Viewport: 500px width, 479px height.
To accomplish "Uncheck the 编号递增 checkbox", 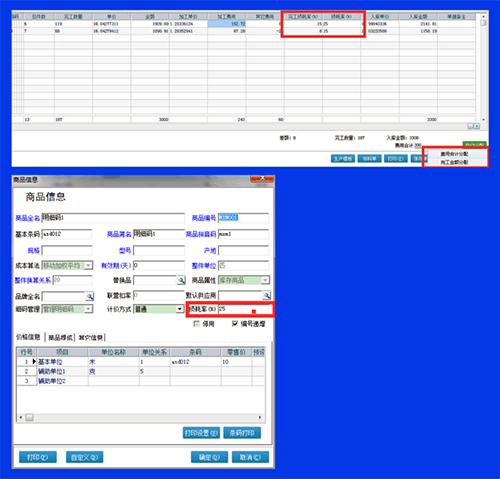I will click(x=235, y=324).
